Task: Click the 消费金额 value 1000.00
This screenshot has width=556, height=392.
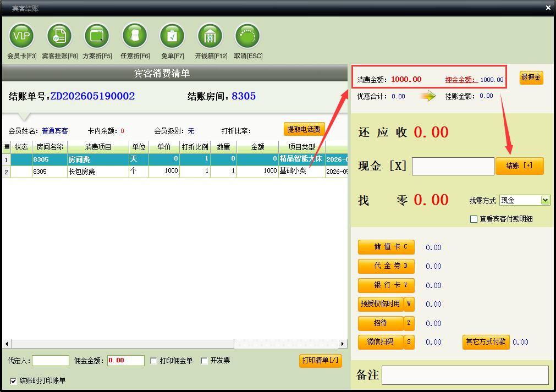Action: [406, 79]
